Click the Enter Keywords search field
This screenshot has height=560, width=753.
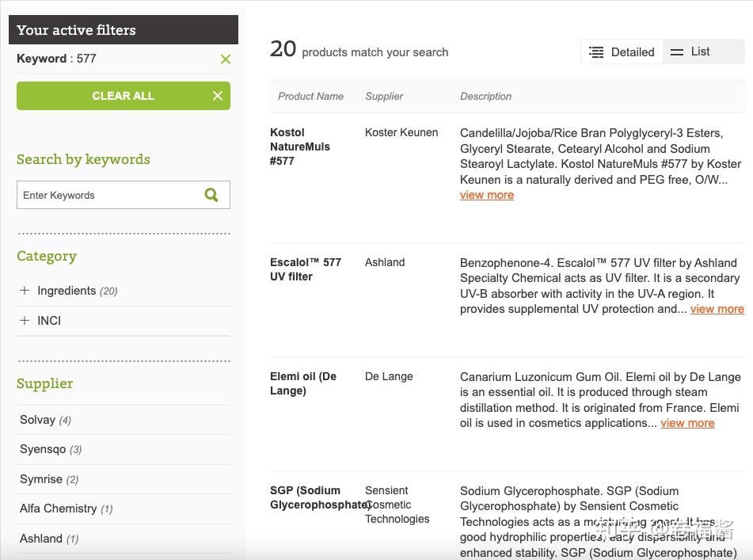107,195
